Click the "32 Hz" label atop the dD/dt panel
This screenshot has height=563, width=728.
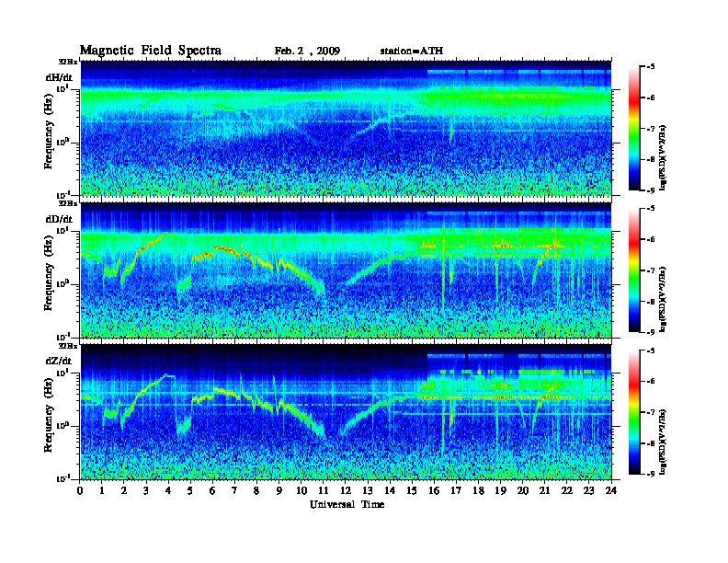point(68,203)
